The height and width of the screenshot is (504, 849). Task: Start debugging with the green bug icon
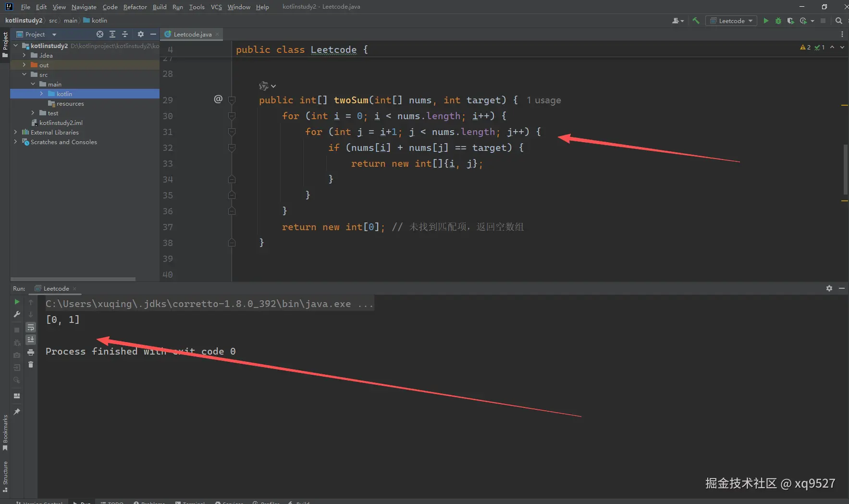coord(778,21)
